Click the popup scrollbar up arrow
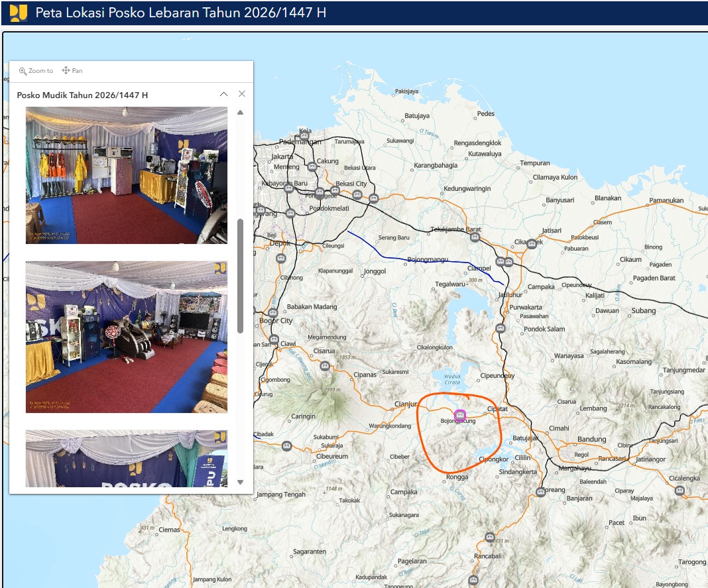This screenshot has height=588, width=708. (241, 113)
